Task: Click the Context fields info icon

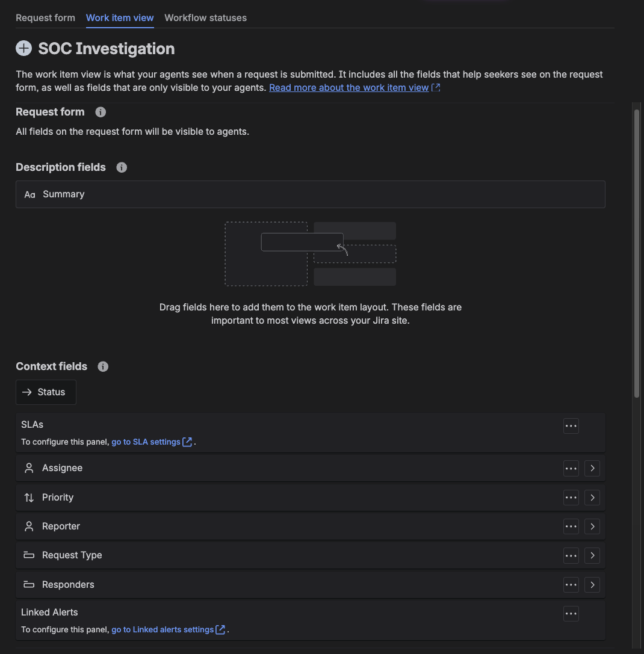Action: pyautogui.click(x=103, y=366)
